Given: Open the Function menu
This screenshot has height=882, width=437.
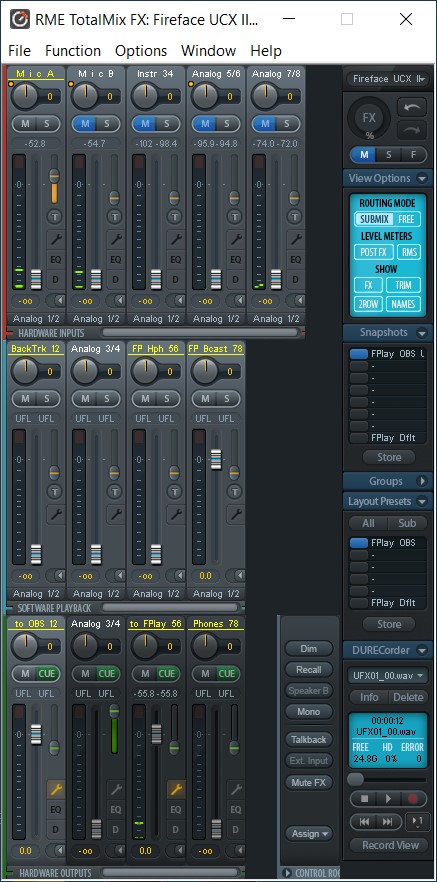Looking at the screenshot, I should pos(73,51).
